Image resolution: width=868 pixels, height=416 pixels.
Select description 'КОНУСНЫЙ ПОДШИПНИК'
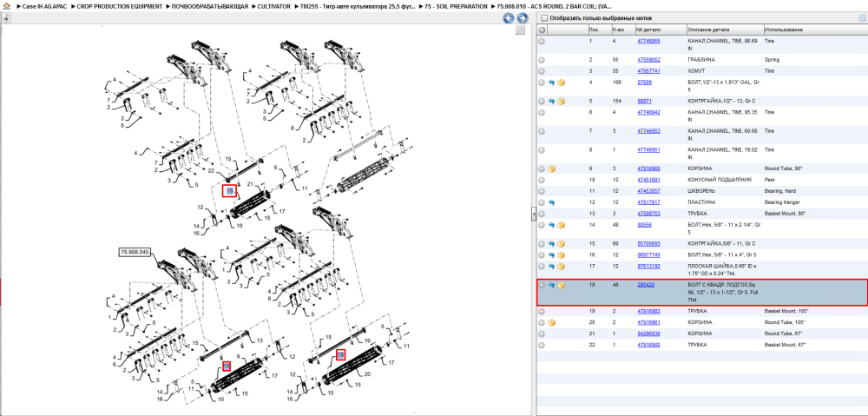pos(720,180)
